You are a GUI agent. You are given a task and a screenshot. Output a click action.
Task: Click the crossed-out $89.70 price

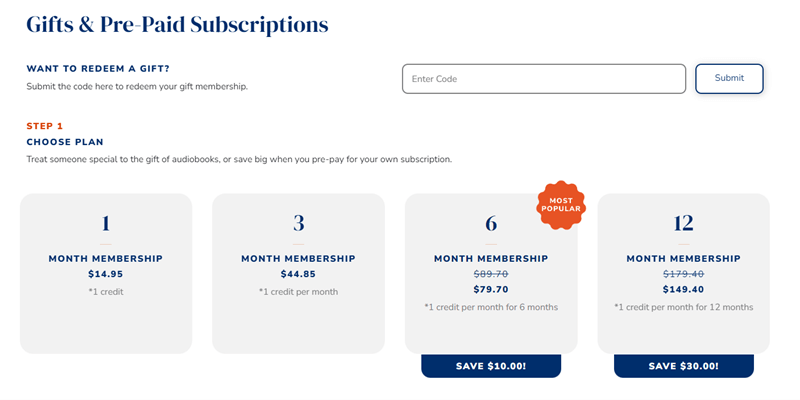pos(491,274)
